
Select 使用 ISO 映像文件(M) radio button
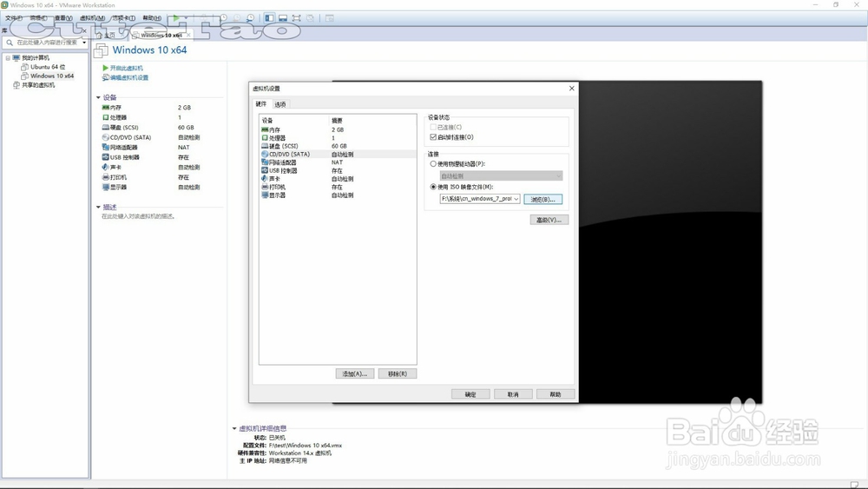[433, 188]
